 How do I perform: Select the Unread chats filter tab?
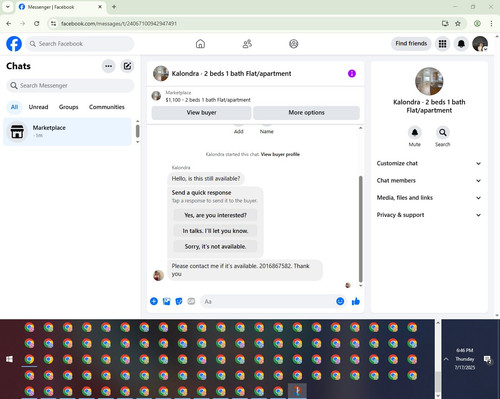[38, 107]
